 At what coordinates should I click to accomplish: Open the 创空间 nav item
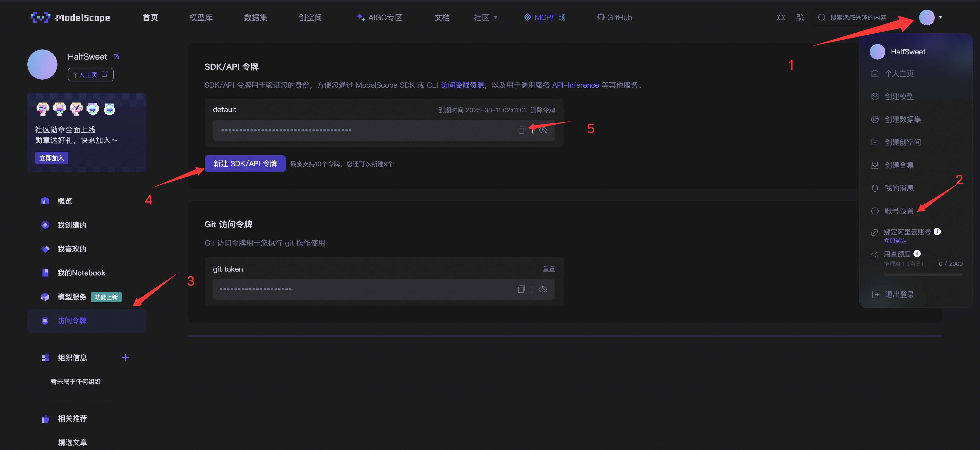coord(310,17)
